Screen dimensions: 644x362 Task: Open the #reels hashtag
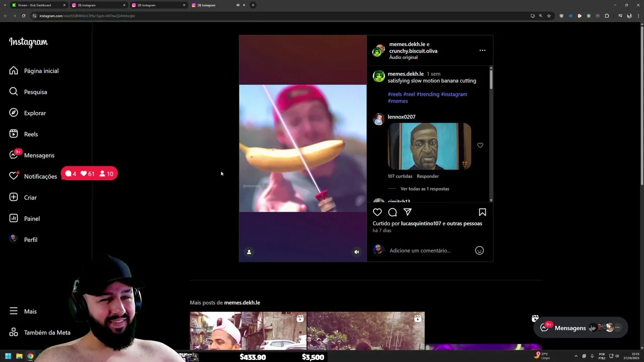pyautogui.click(x=394, y=94)
